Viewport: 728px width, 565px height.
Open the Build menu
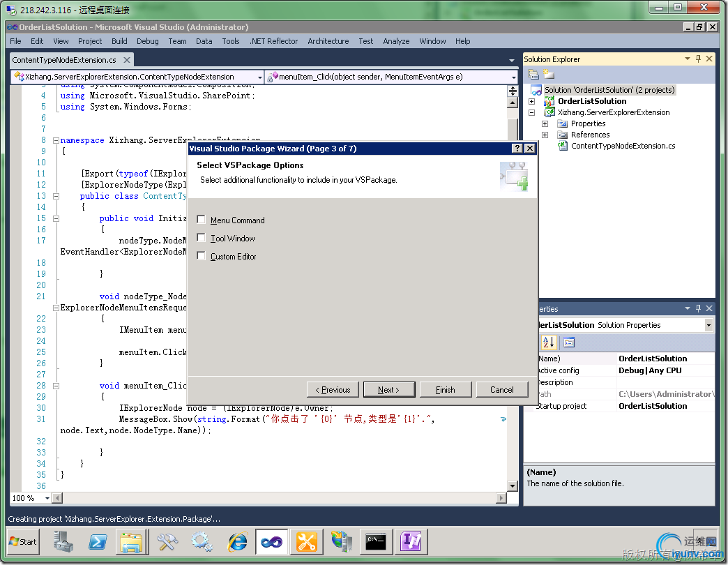pos(119,41)
